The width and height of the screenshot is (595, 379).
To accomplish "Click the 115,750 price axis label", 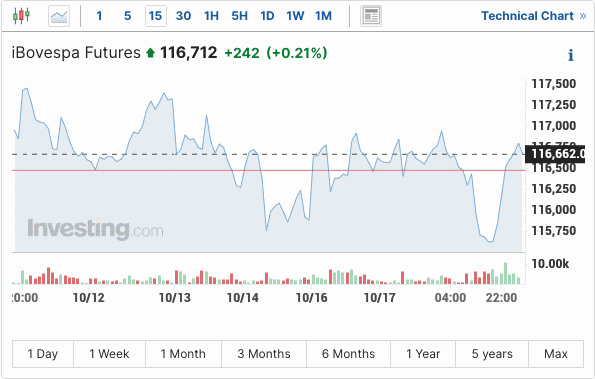I will click(x=554, y=231).
